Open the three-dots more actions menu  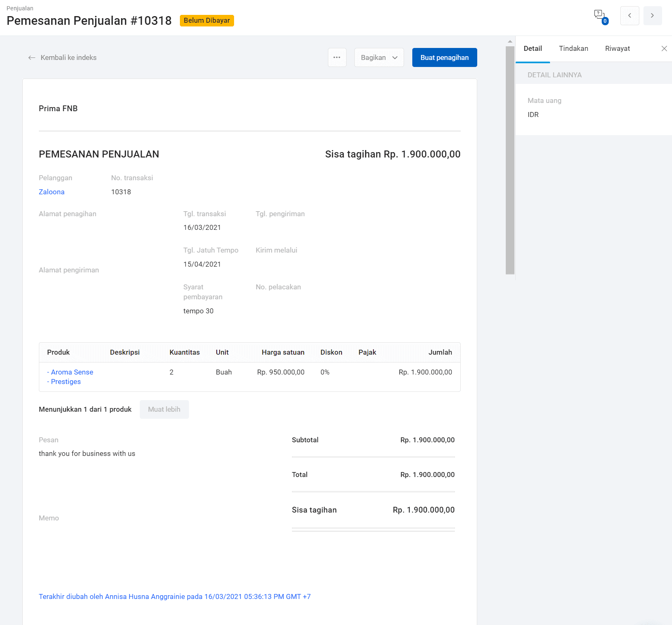(x=337, y=57)
